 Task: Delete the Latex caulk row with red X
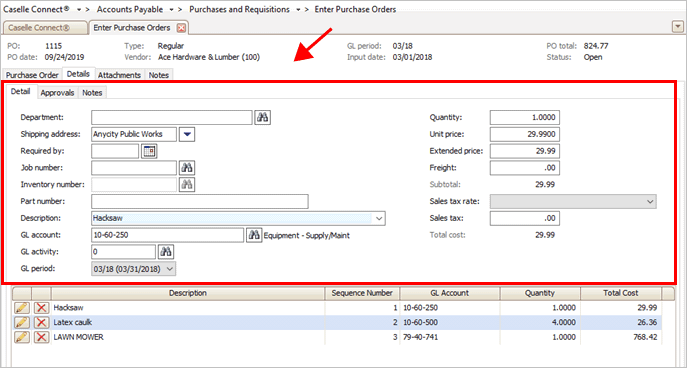(x=41, y=323)
